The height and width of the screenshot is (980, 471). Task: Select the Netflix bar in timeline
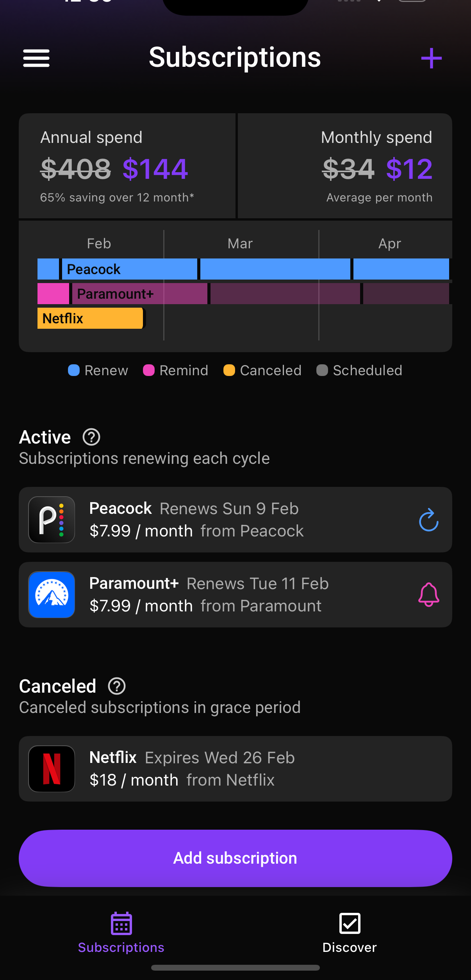coord(91,318)
